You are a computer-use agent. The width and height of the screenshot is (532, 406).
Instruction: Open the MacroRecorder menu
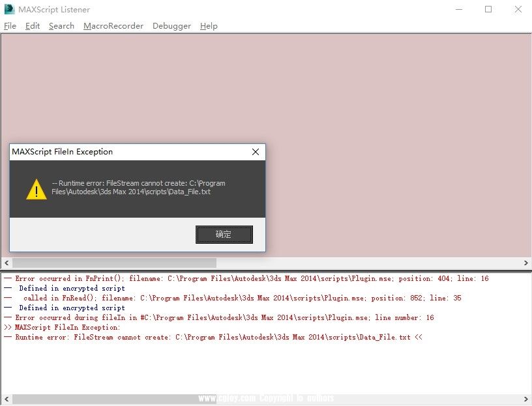(113, 26)
